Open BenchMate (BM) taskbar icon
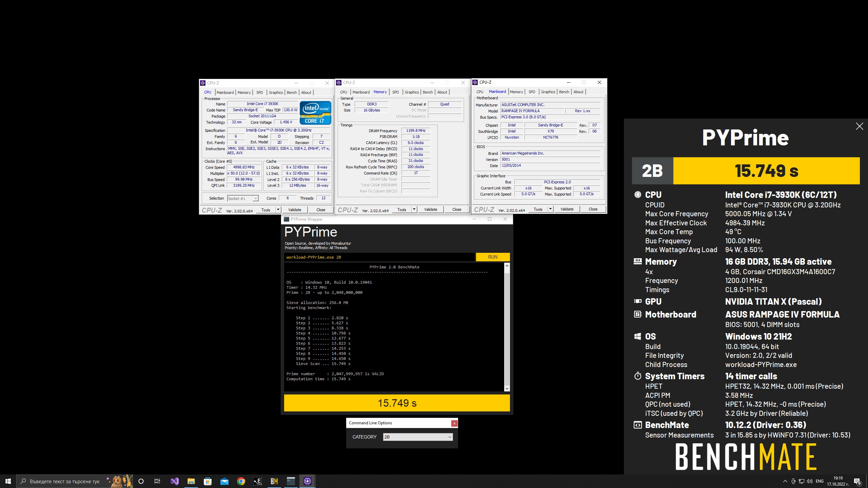 tap(274, 481)
